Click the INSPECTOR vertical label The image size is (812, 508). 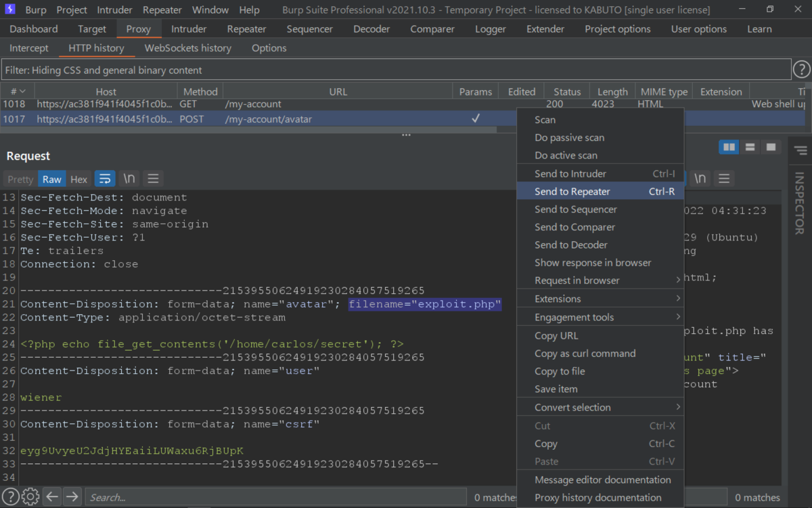(799, 203)
